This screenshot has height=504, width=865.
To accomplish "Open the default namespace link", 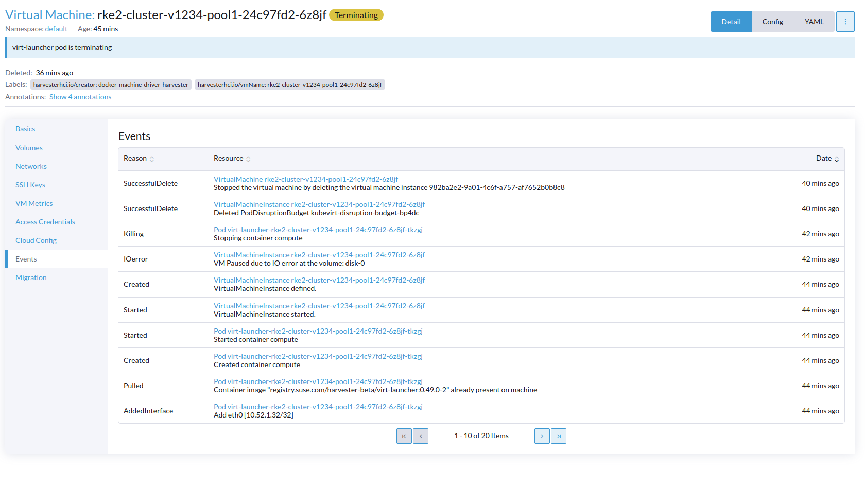I will pos(56,29).
